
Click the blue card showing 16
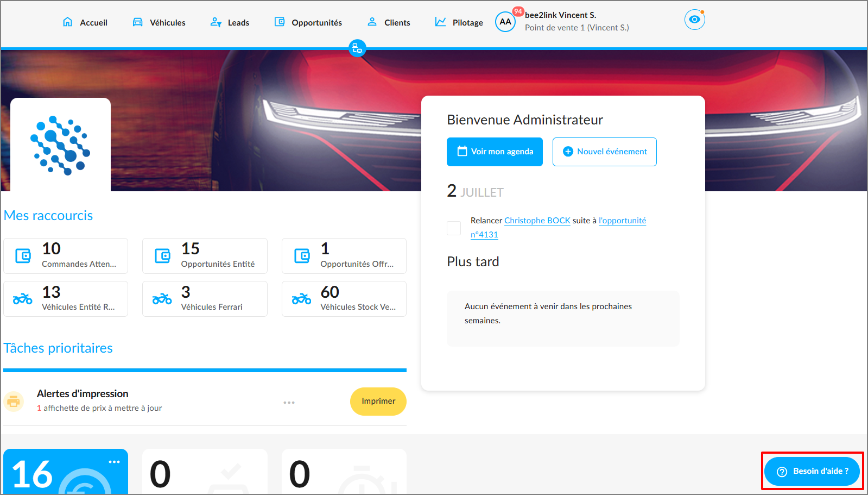(x=66, y=472)
